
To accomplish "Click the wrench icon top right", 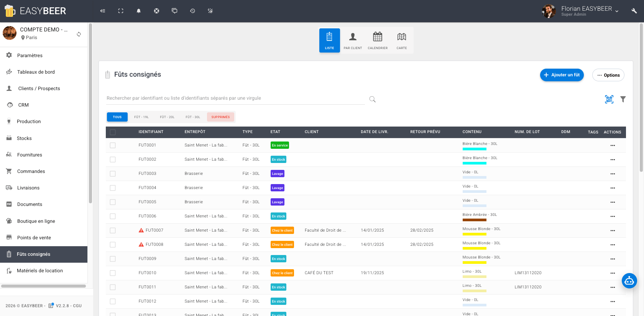I will [x=634, y=11].
